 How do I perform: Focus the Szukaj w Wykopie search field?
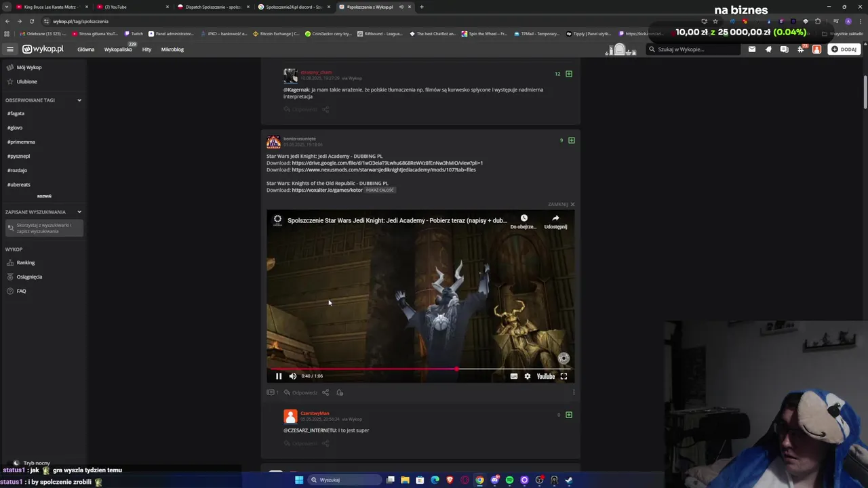tap(692, 49)
